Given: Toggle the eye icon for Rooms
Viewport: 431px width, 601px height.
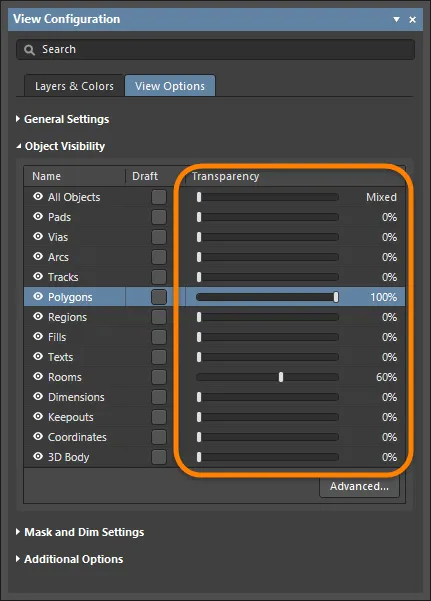Looking at the screenshot, I should coord(38,376).
